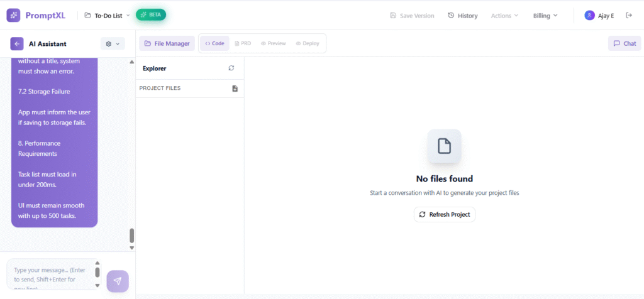Switch to the PRD tab
This screenshot has height=299, width=644.
coord(243,44)
